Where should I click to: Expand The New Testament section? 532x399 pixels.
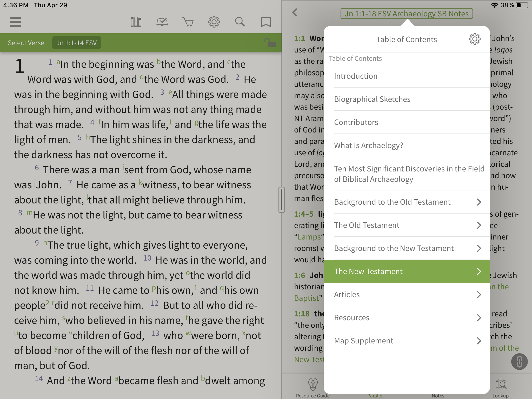pos(407,271)
